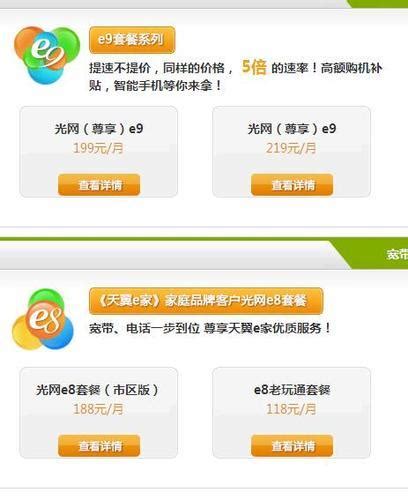Click the e8 colorful bubble logo
The height and width of the screenshot is (500, 408).
click(x=43, y=319)
